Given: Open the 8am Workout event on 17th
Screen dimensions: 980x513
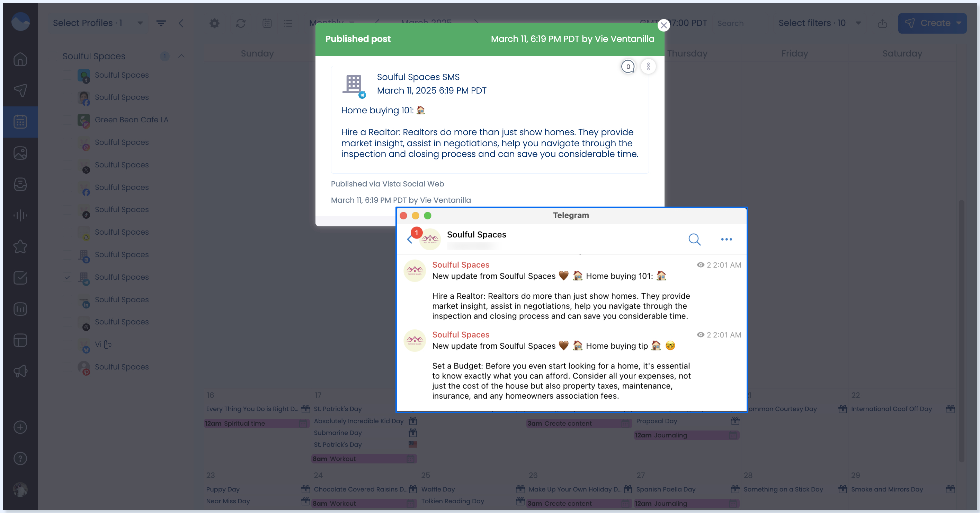Looking at the screenshot, I should (364, 459).
